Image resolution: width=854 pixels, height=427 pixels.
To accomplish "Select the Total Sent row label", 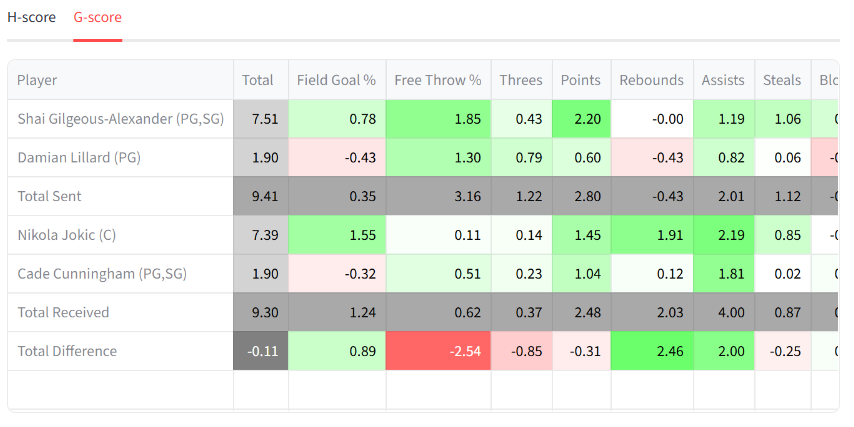I will point(50,197).
